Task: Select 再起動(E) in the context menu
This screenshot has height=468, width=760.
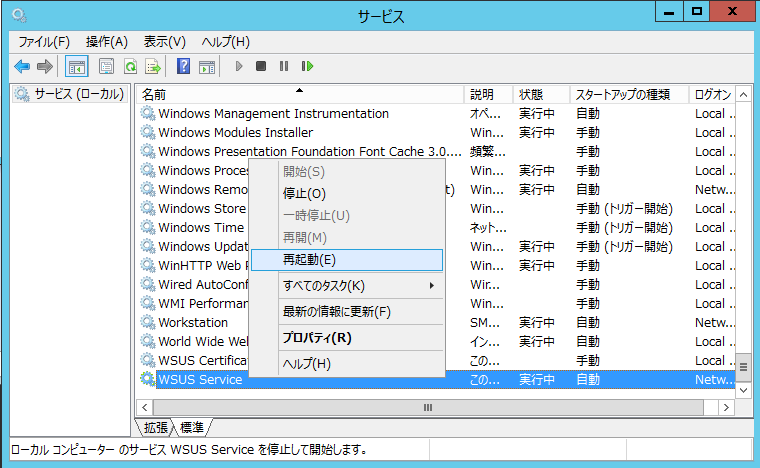Action: [x=346, y=259]
